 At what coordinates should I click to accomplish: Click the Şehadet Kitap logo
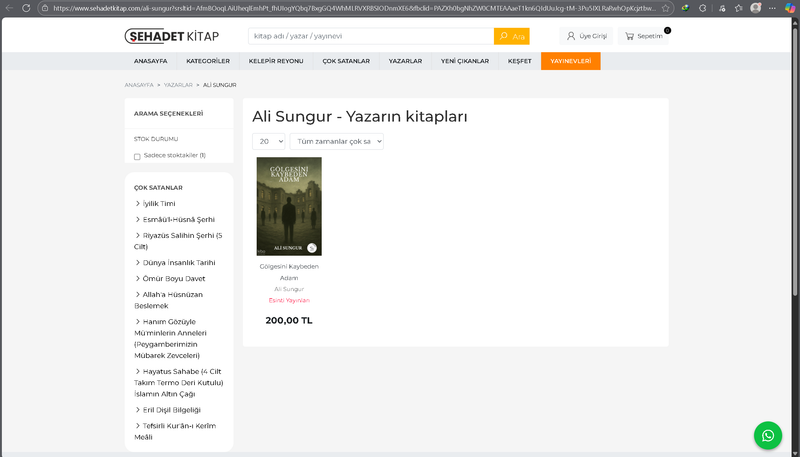point(172,36)
